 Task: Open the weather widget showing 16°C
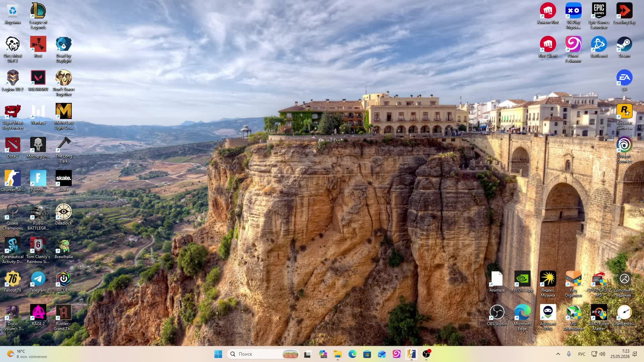28,354
